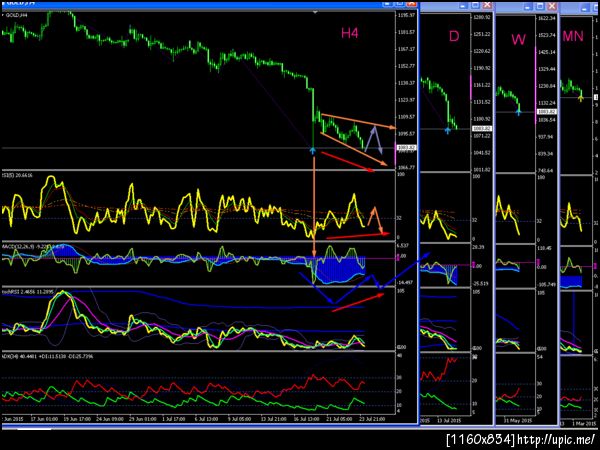
Task: Click the current price tag on D price axis
Action: (482, 128)
